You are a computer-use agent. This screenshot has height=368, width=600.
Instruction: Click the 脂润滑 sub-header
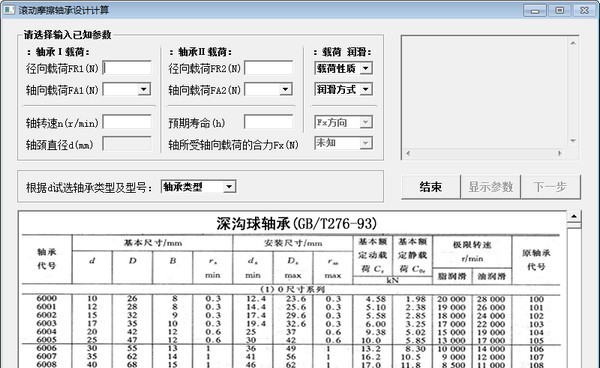click(x=452, y=276)
